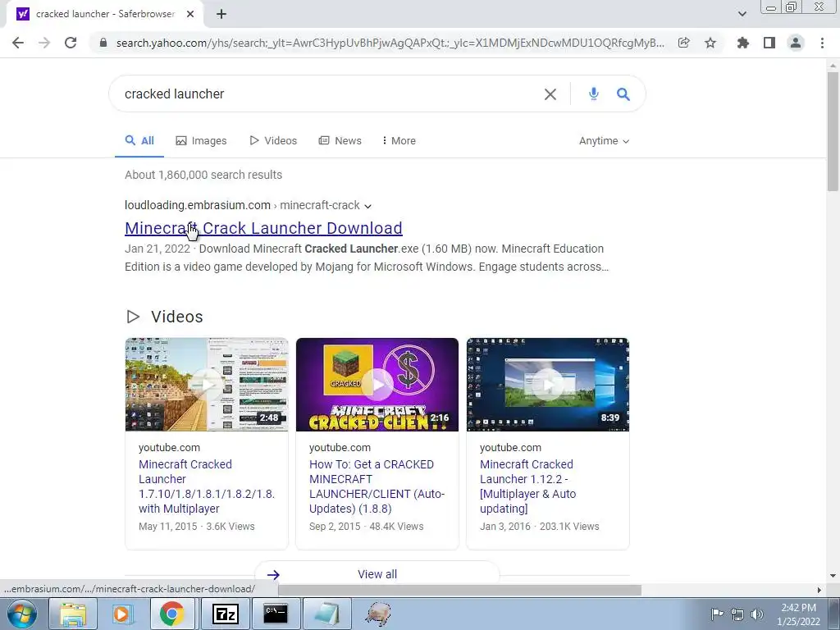This screenshot has height=630, width=840.
Task: Open the More search options menu
Action: point(399,141)
